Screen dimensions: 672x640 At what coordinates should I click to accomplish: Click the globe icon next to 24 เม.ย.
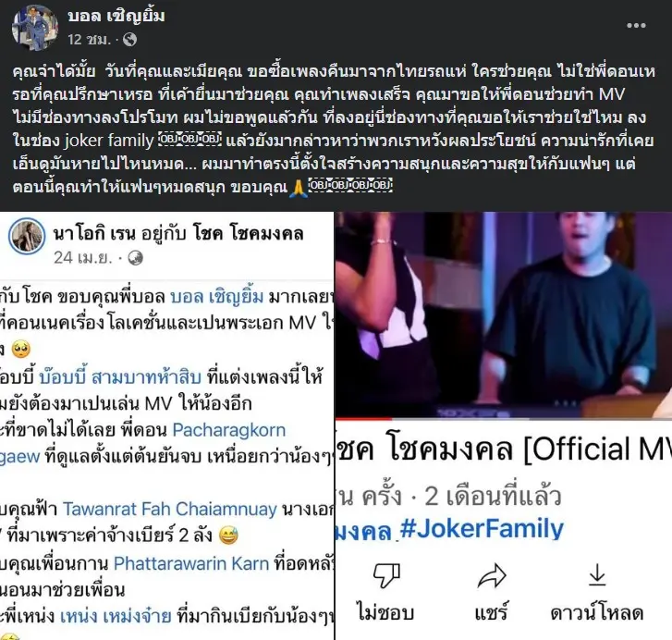click(136, 258)
